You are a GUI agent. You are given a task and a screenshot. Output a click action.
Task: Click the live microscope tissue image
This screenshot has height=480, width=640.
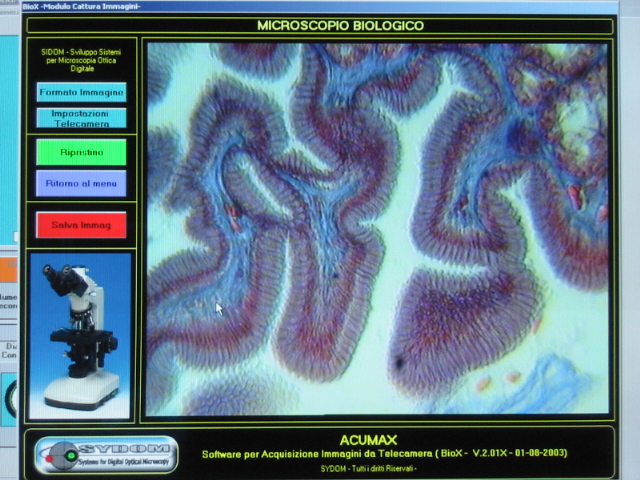pyautogui.click(x=377, y=229)
